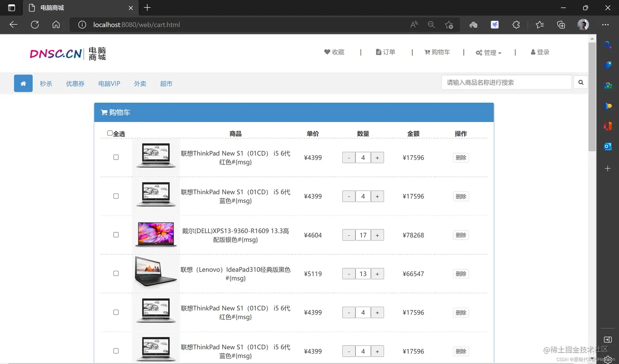
Task: Click the zoom magnifier in address bar
Action: (x=431, y=25)
